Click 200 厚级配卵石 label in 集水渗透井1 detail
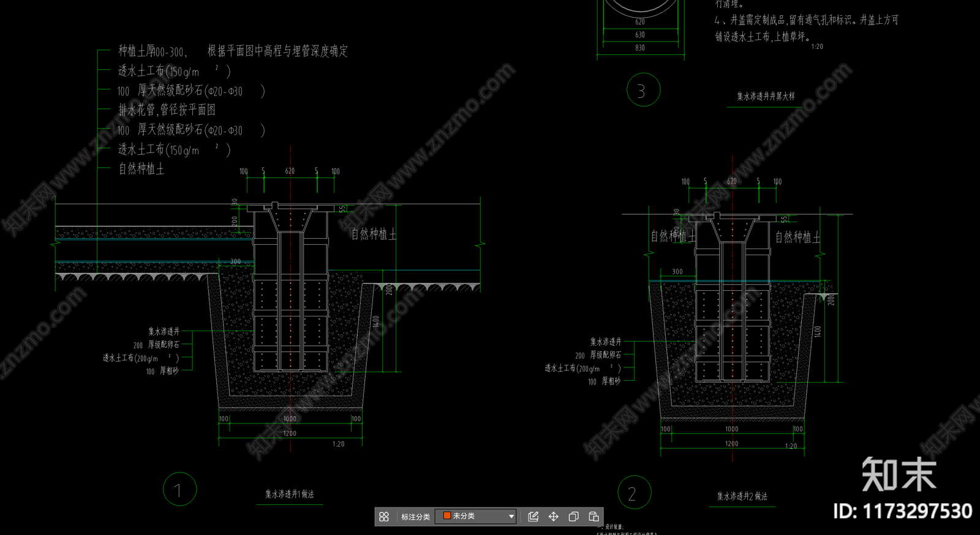 [156, 345]
